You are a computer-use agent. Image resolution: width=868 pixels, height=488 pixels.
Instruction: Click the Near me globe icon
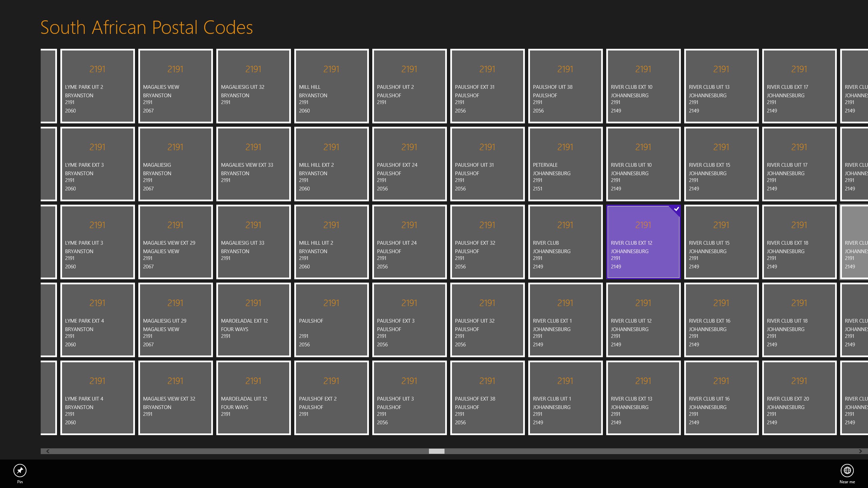pos(847,471)
